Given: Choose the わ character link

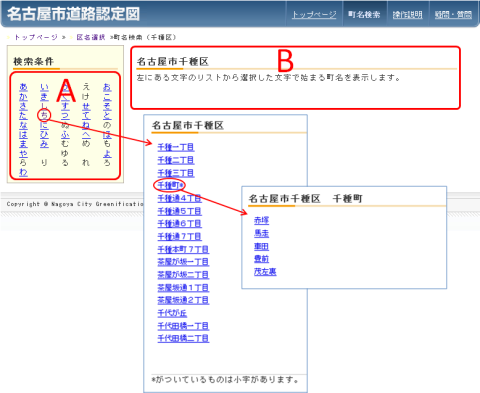Looking at the screenshot, I should 23,172.
